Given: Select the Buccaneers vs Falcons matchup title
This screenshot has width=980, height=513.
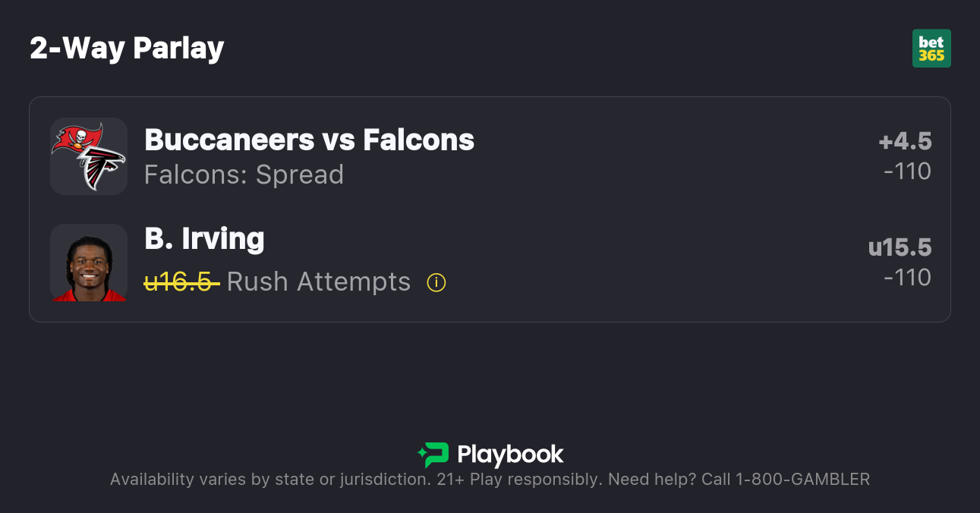Looking at the screenshot, I should click(309, 140).
